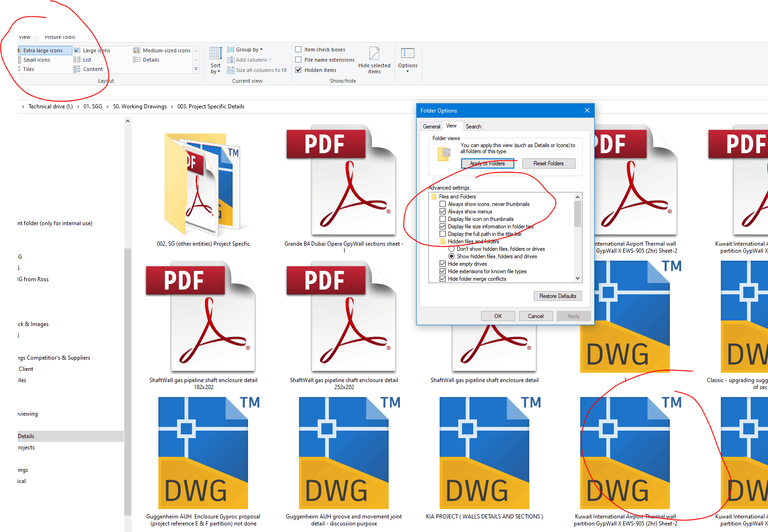Open the Picture Tools ribbon tab
This screenshot has height=532, width=768.
[x=60, y=37]
